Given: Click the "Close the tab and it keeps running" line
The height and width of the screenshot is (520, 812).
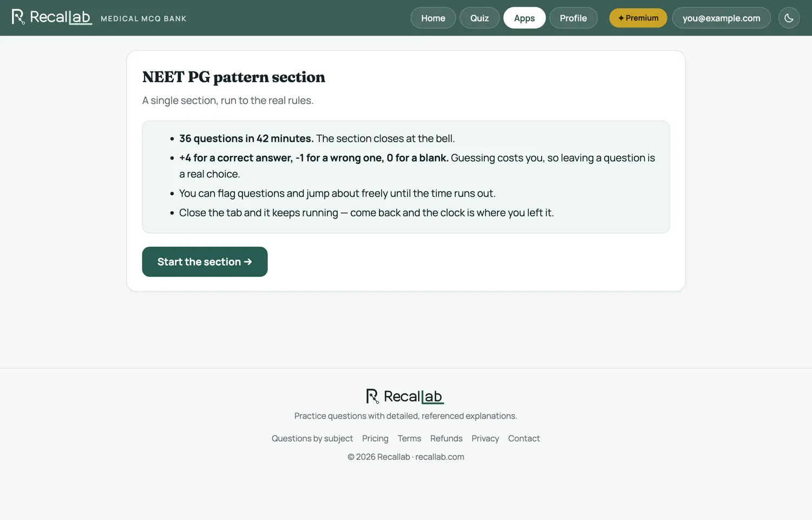Looking at the screenshot, I should point(366,213).
